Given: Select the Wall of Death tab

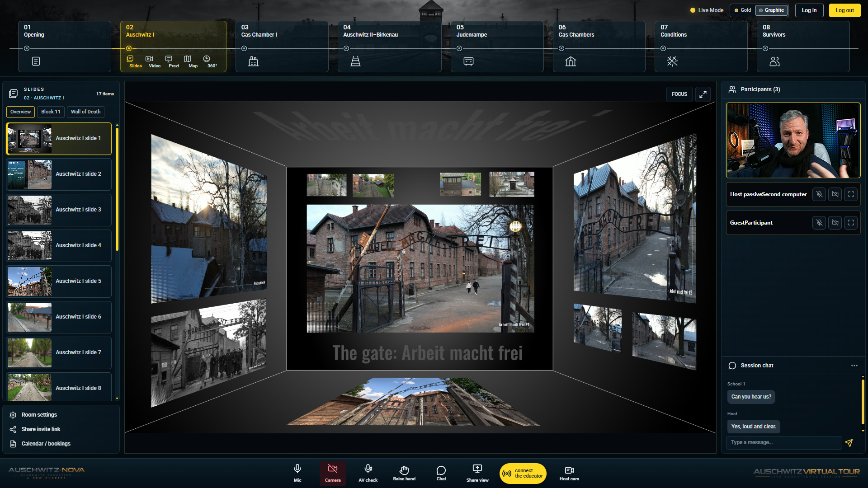Looking at the screenshot, I should tap(85, 112).
